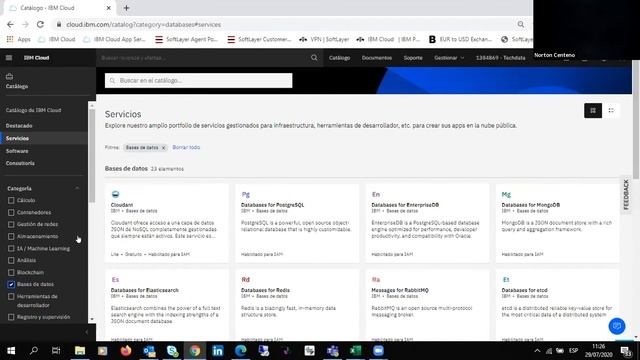Launch Firefox from the taskbar

126,351
